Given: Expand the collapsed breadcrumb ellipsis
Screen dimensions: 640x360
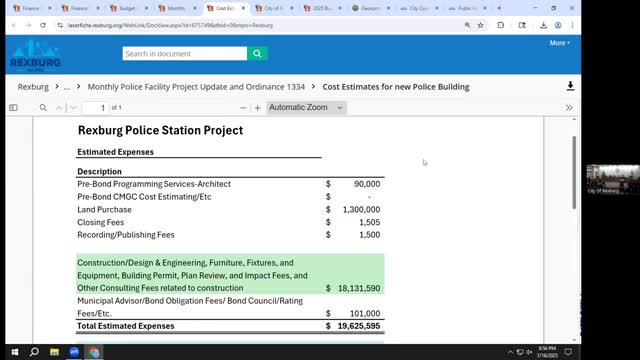Looking at the screenshot, I should click(x=67, y=87).
